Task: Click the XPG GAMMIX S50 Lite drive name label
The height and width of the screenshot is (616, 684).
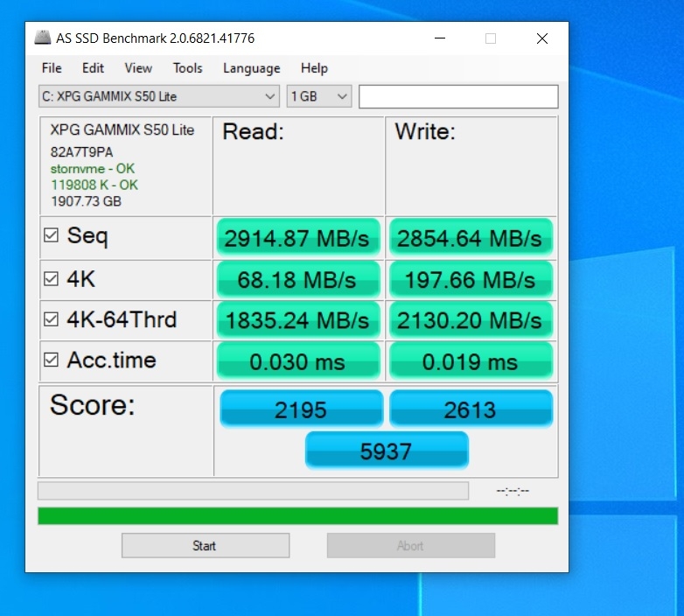Action: pyautogui.click(x=122, y=129)
